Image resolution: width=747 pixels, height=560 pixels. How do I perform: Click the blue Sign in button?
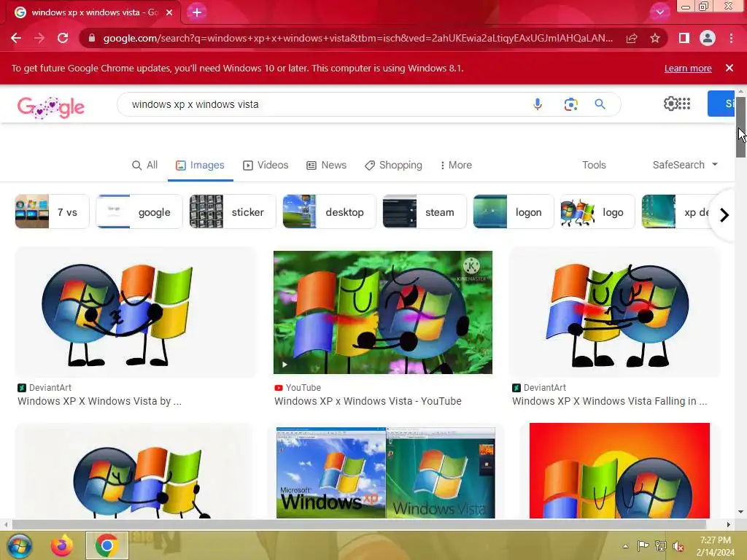coord(721,104)
